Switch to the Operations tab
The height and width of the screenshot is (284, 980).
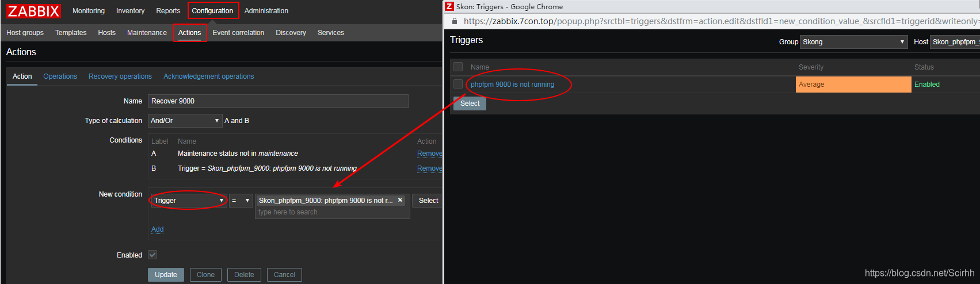tap(60, 76)
